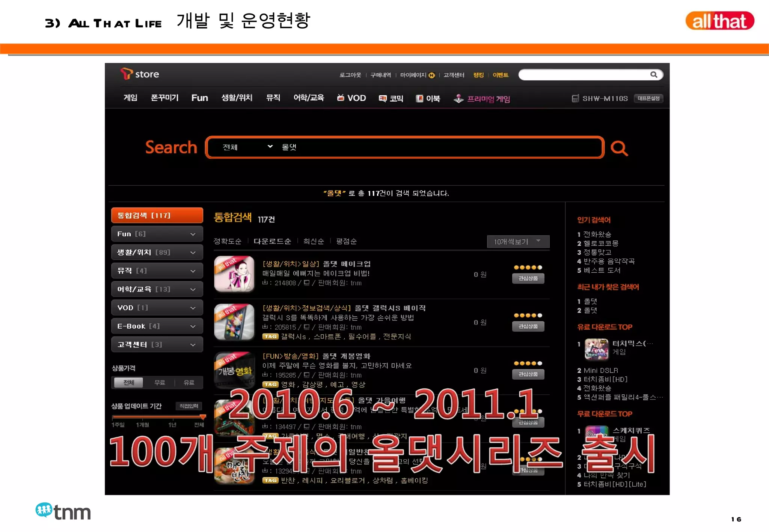Select 무료 free price filter

(x=160, y=382)
